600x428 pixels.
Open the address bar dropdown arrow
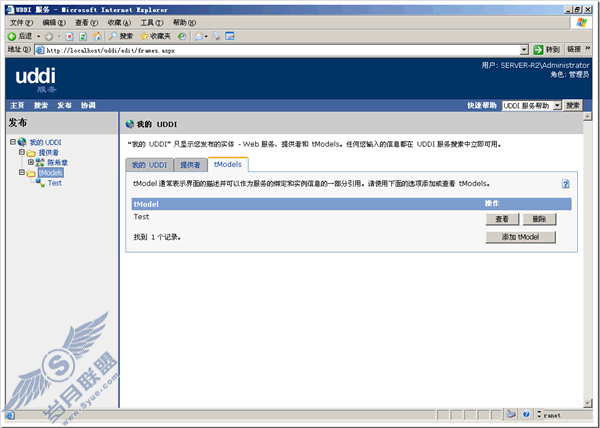click(x=524, y=50)
